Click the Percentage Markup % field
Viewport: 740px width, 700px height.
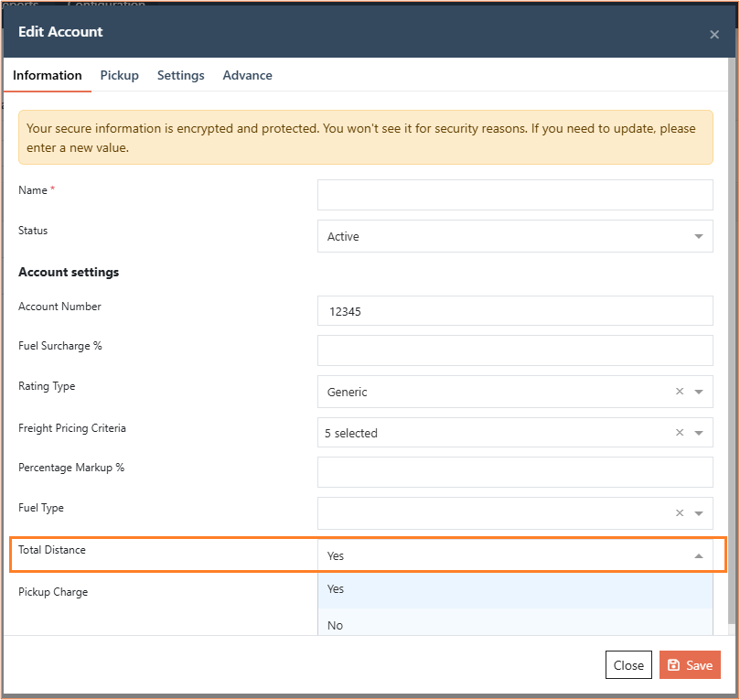pos(515,472)
